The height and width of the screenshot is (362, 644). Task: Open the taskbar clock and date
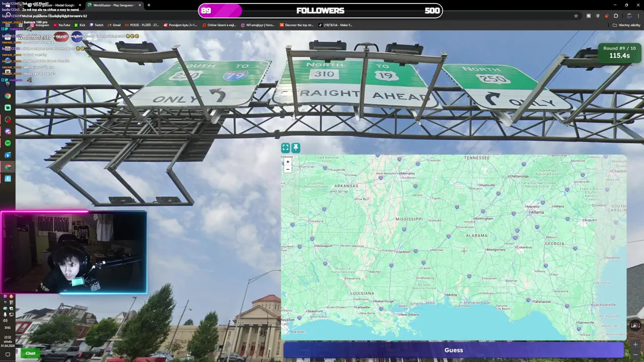[8, 341]
